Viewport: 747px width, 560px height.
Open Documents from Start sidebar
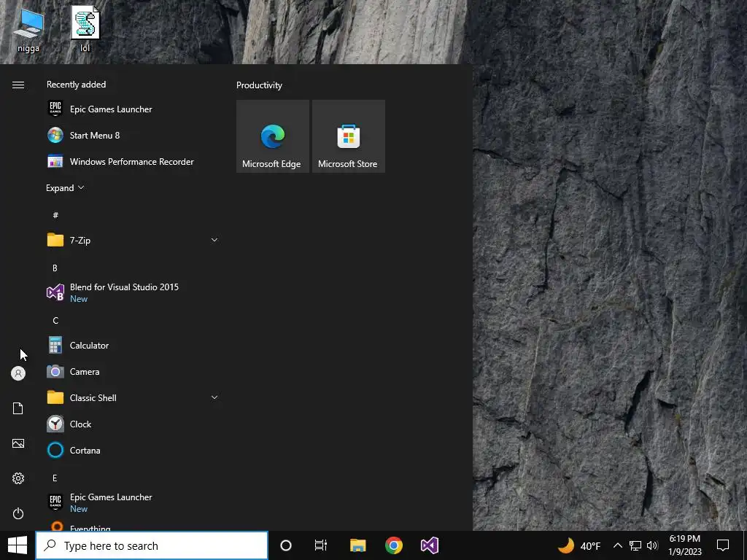click(x=18, y=408)
